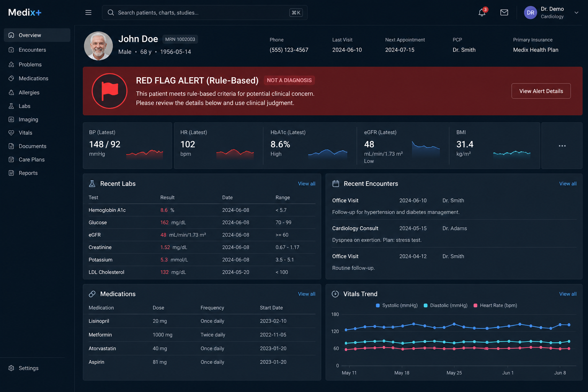This screenshot has width=588, height=392.
Task: Click the patient search input field
Action: (204, 13)
